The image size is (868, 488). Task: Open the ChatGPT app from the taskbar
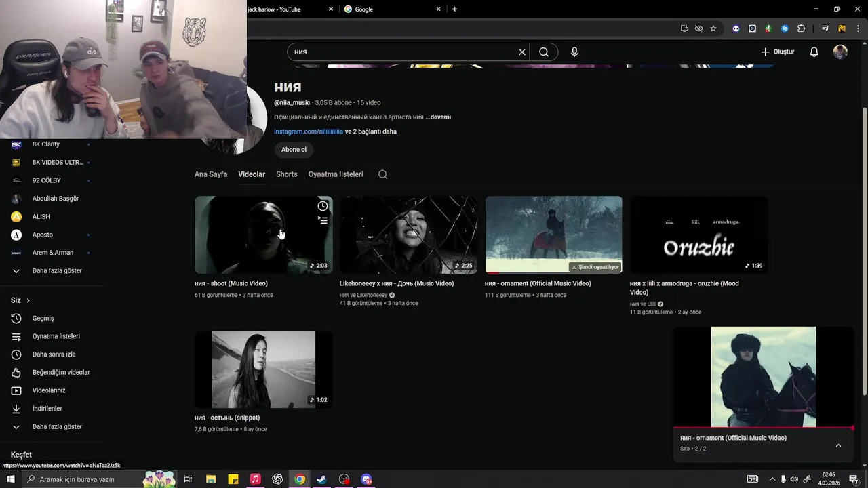[277, 479]
